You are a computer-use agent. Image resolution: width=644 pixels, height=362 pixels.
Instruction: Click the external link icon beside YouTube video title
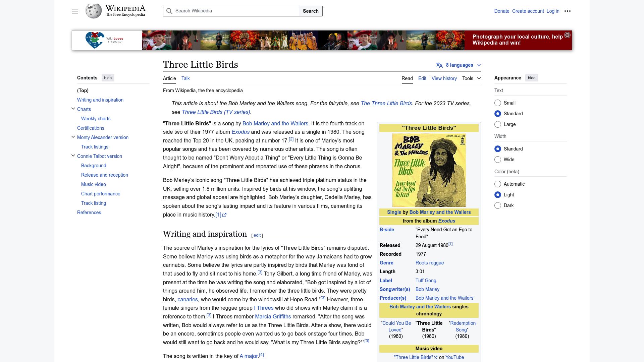[436, 358]
